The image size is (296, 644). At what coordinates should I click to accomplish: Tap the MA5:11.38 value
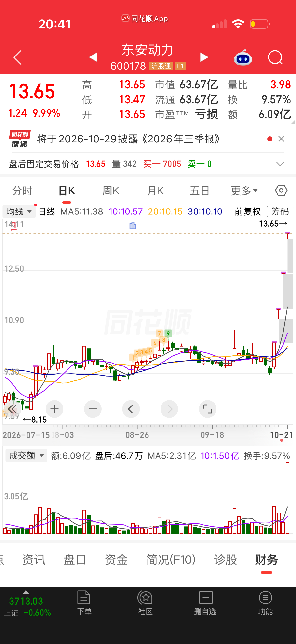82,211
